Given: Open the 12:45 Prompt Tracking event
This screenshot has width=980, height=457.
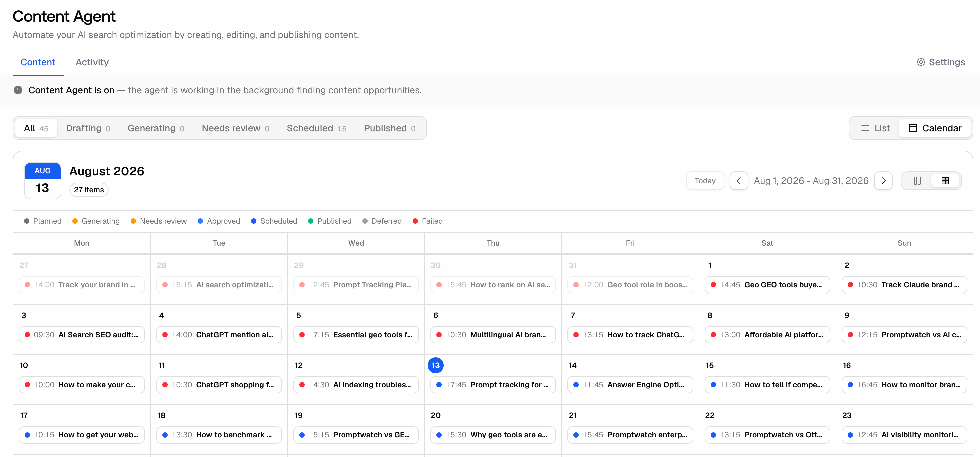Looking at the screenshot, I should click(x=356, y=285).
